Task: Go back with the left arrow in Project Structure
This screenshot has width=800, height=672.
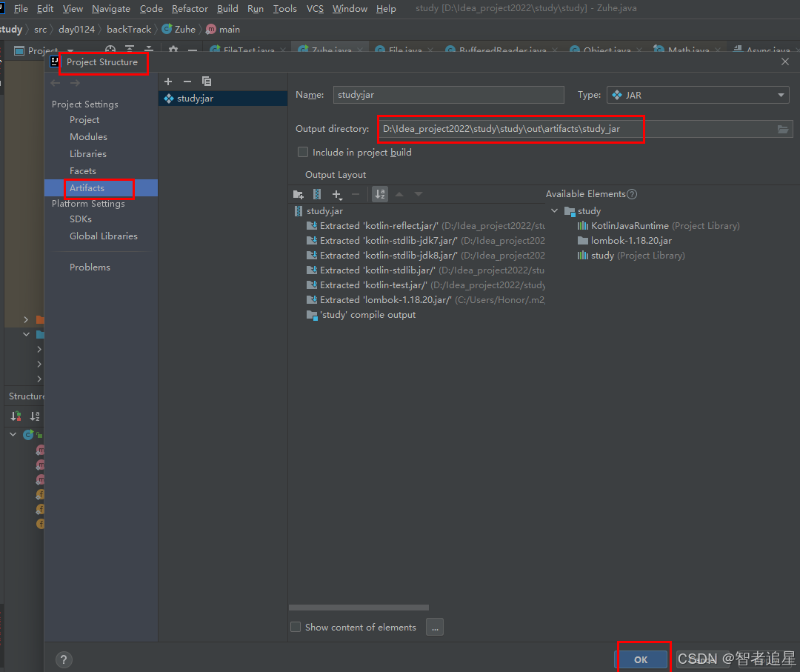Action: [56, 83]
